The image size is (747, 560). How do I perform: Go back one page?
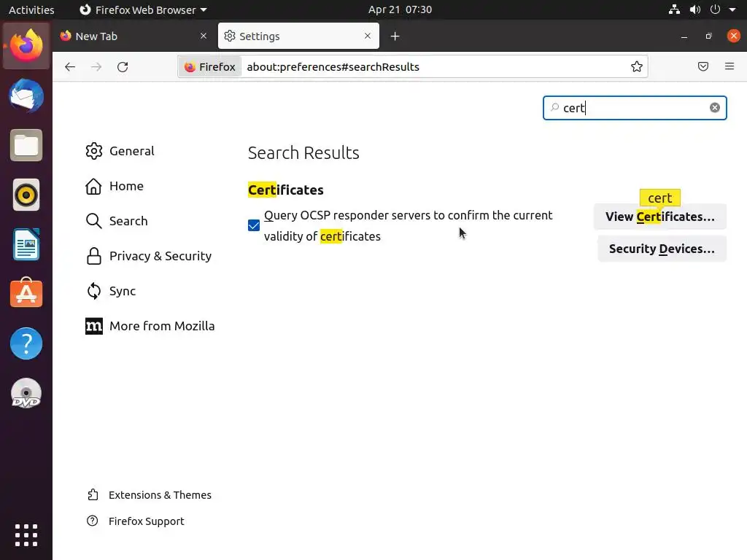(x=70, y=67)
